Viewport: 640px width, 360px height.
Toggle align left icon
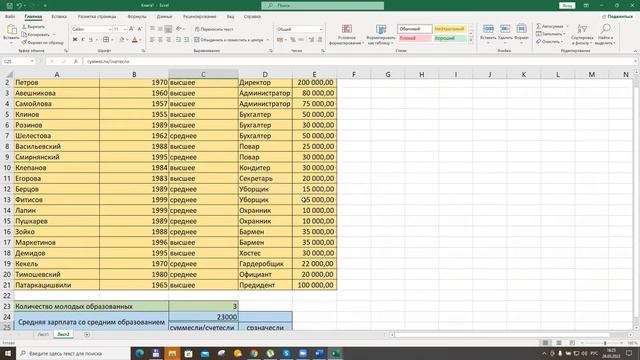pyautogui.click(x=152, y=40)
